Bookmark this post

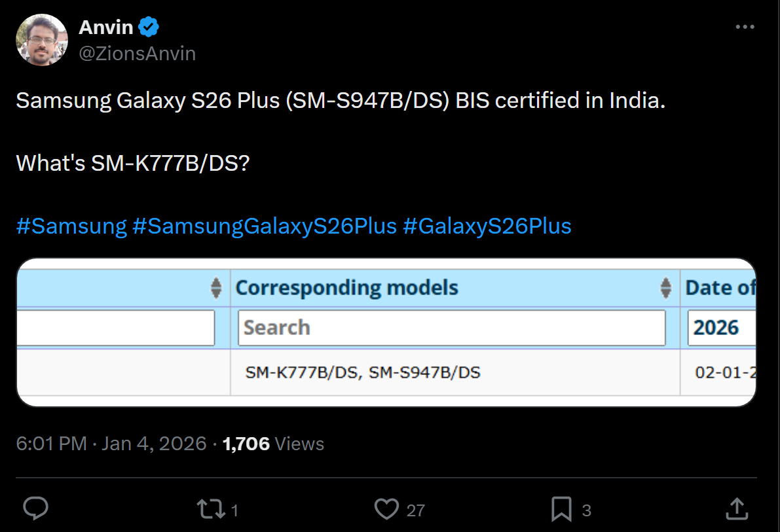(561, 509)
